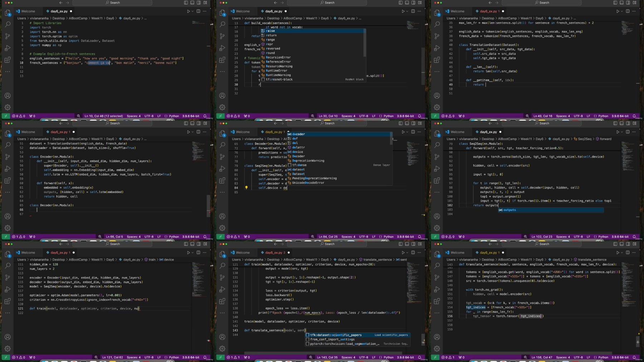
Task: Click notification bell in the Ln 121 window
Action: click(205, 357)
